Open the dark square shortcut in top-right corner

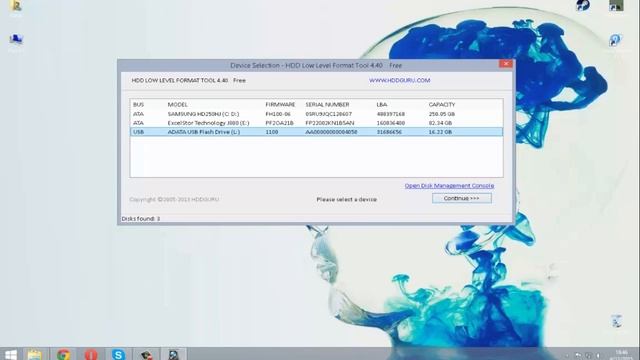[616, 6]
